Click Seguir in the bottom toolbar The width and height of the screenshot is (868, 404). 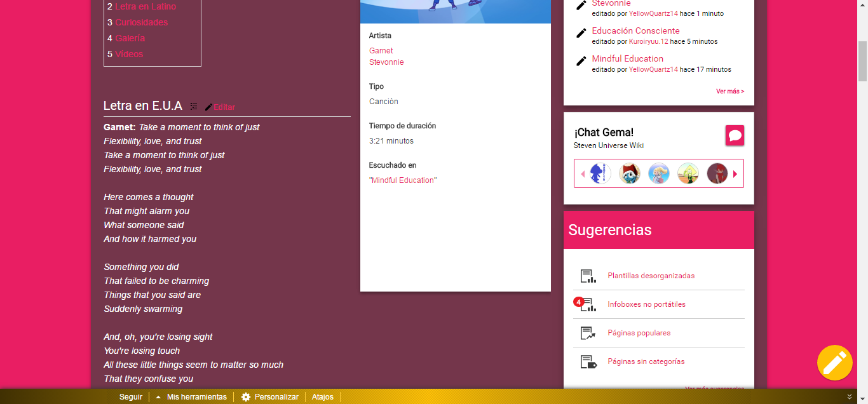(131, 397)
